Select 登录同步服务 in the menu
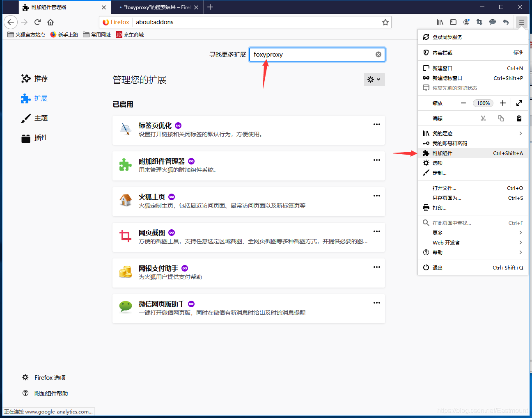The image size is (532, 418). click(473, 37)
